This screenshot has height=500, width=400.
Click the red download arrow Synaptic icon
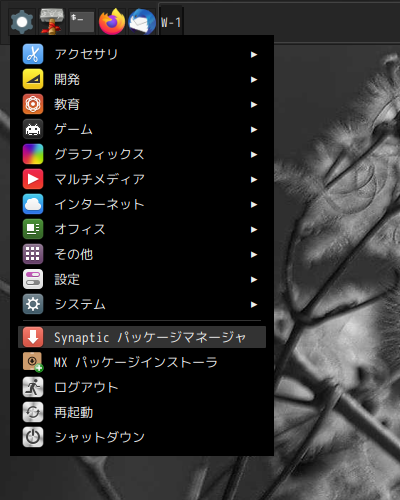33,337
